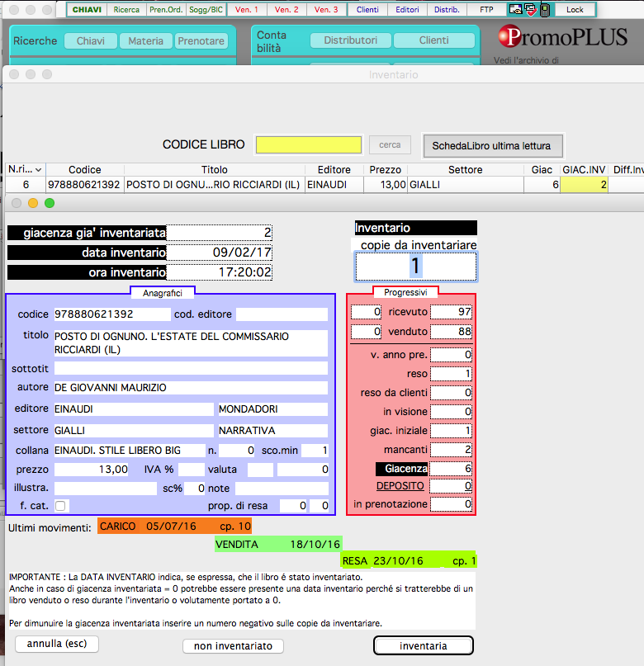Click the Giacenza value 6
Screen dimensions: 644x666
point(451,469)
